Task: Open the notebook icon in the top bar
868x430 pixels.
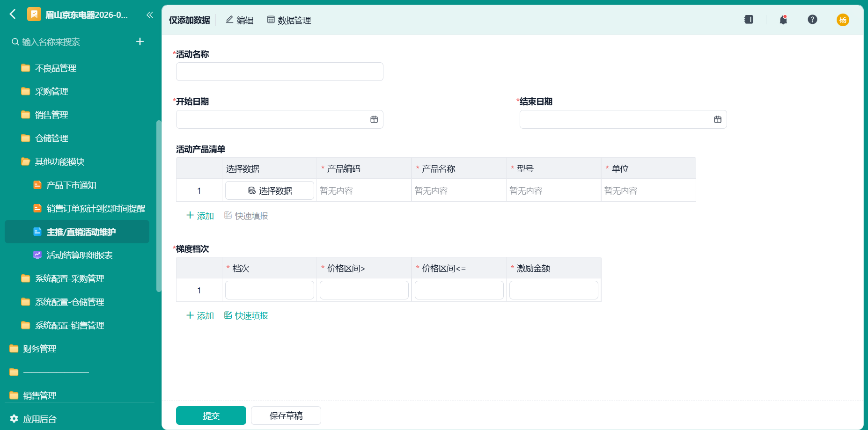Action: point(749,20)
